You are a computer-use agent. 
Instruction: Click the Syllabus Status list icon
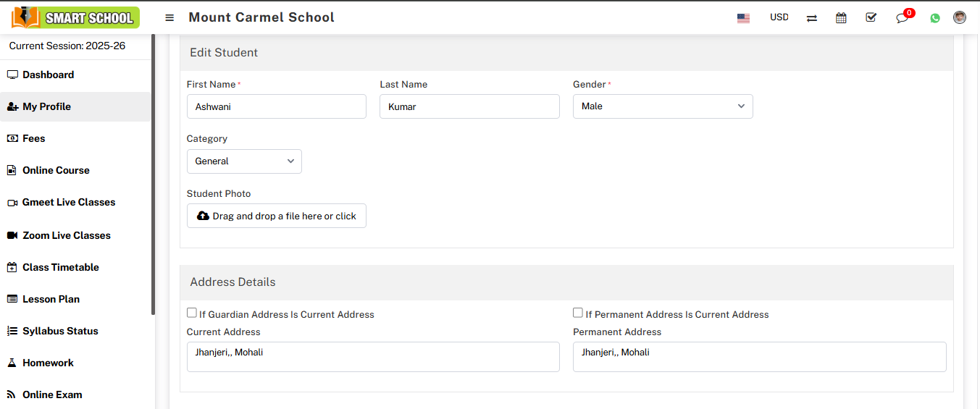(12, 331)
